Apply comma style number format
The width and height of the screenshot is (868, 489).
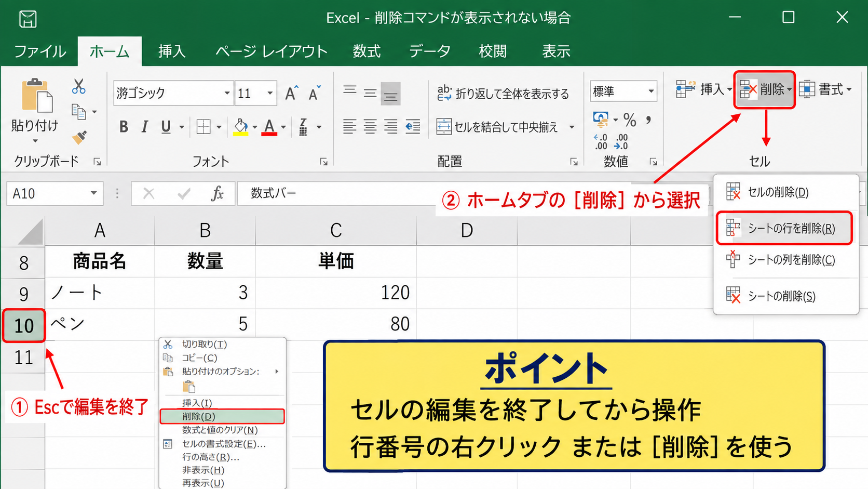click(x=648, y=120)
